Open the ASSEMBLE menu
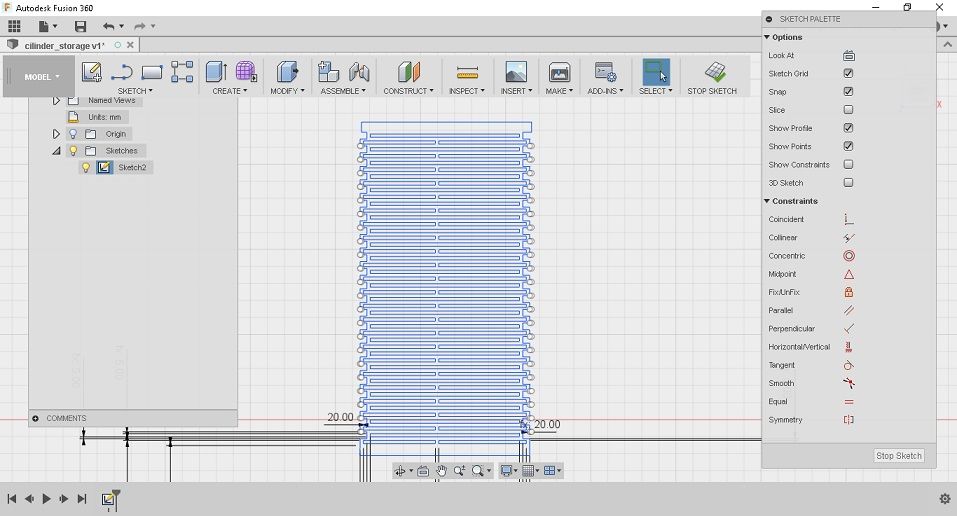 point(343,91)
